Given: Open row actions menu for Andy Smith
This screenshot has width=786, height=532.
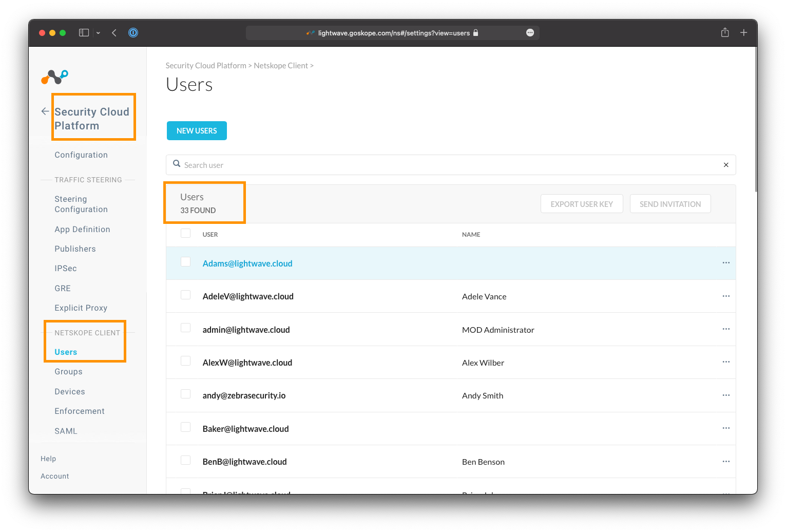Looking at the screenshot, I should coord(725,395).
